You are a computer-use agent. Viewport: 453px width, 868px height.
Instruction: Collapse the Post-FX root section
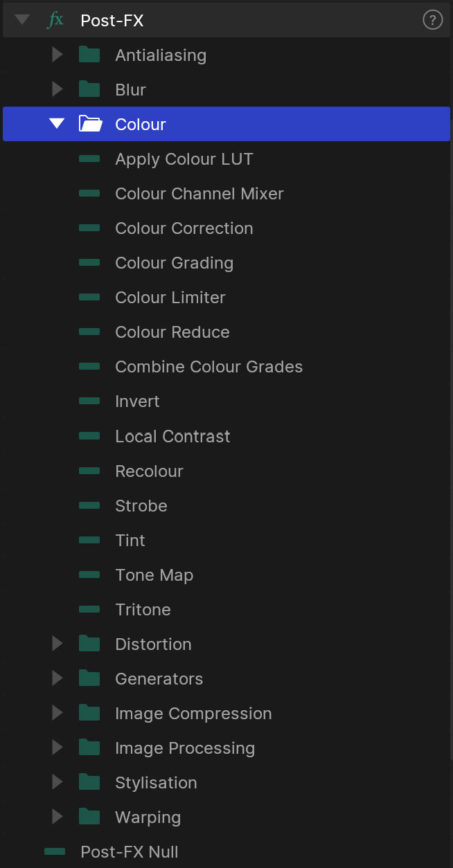click(22, 20)
